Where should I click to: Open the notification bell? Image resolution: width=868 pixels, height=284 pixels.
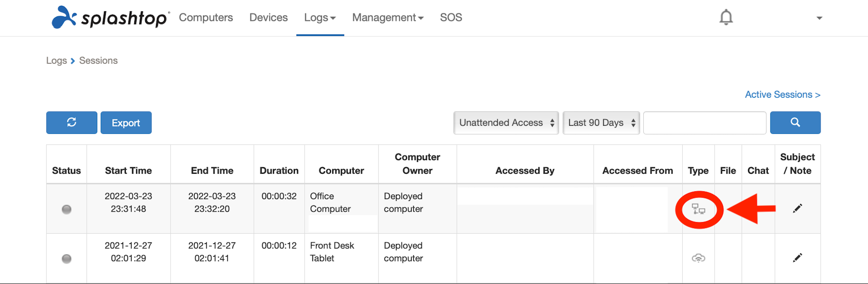[x=726, y=17]
